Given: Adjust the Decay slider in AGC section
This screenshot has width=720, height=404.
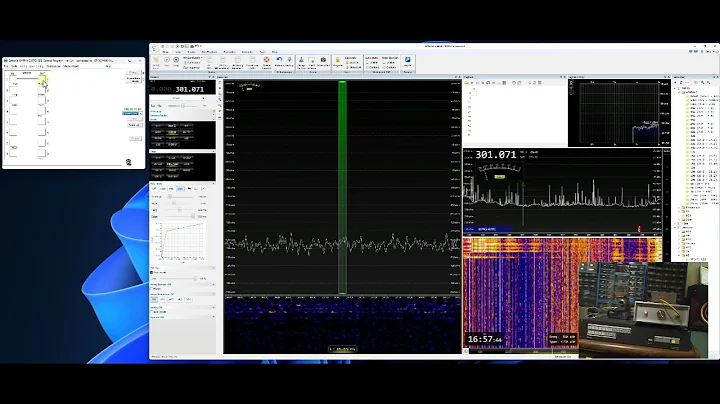Looking at the screenshot, I should tap(180, 216).
